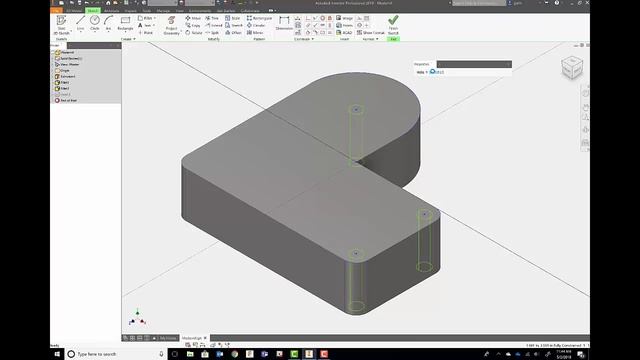Select the Stretch tool
The width and height of the screenshot is (640, 360).
(234, 25)
